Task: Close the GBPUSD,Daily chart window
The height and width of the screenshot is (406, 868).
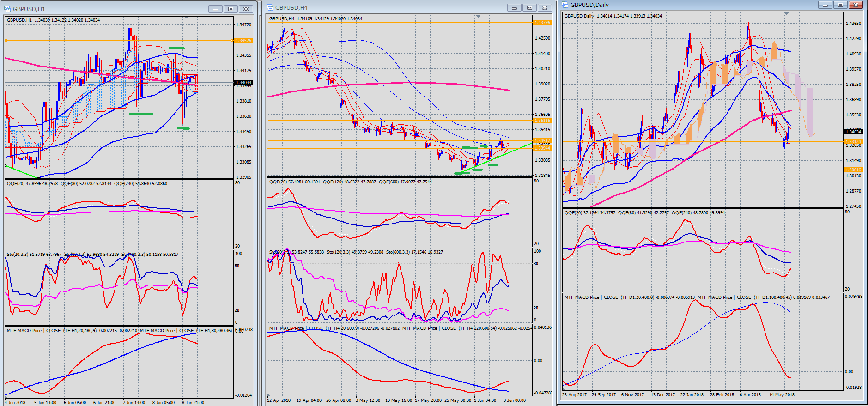Action: click(856, 5)
